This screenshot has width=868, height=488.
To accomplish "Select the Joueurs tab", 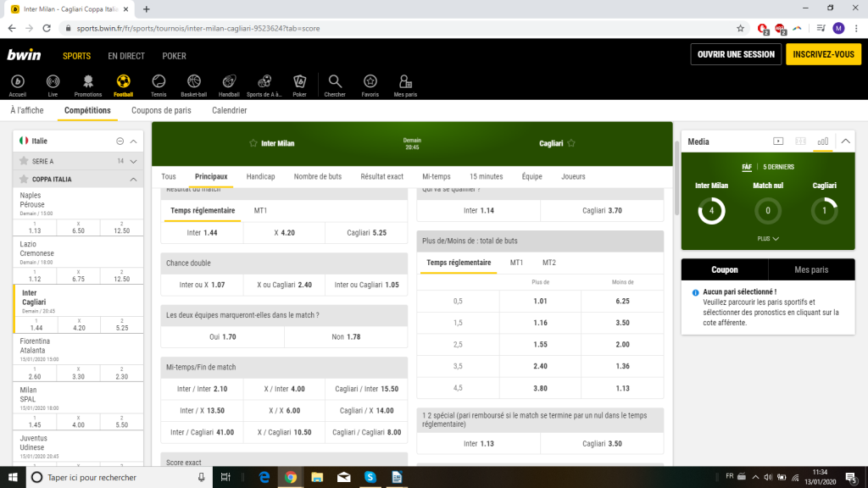I will 573,176.
